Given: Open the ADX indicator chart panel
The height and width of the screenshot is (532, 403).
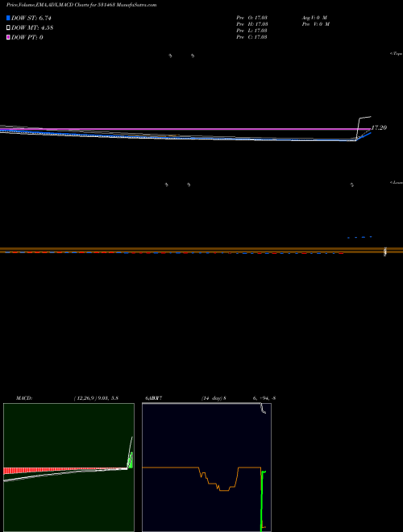Looking at the screenshot, I should tap(206, 468).
